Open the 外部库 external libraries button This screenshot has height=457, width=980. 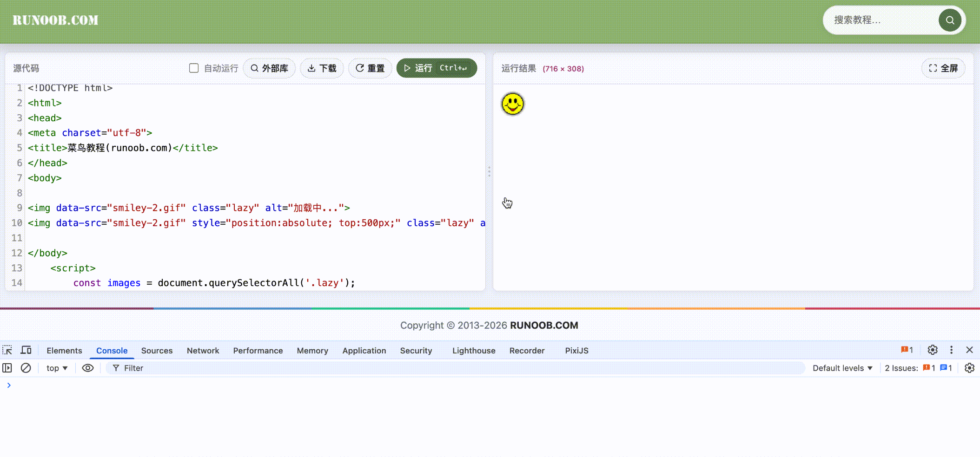[x=270, y=68]
